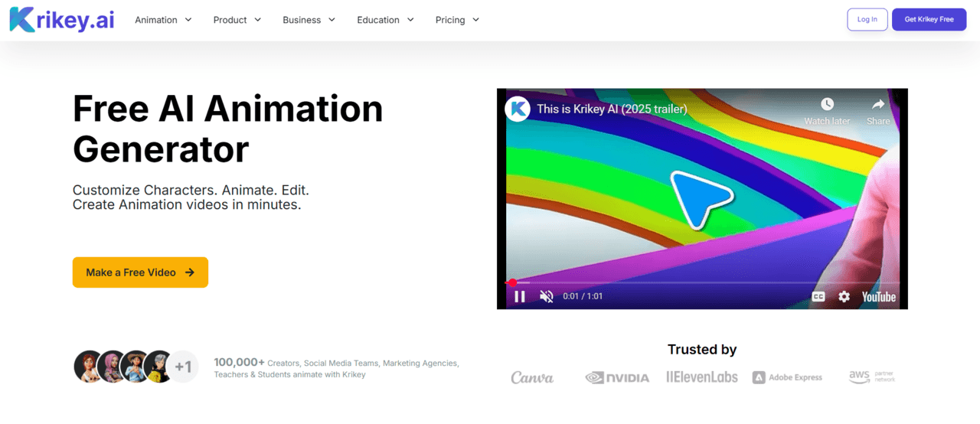Viewport: 980px width, 424px height.
Task: Unmute the video sound
Action: pos(547,296)
